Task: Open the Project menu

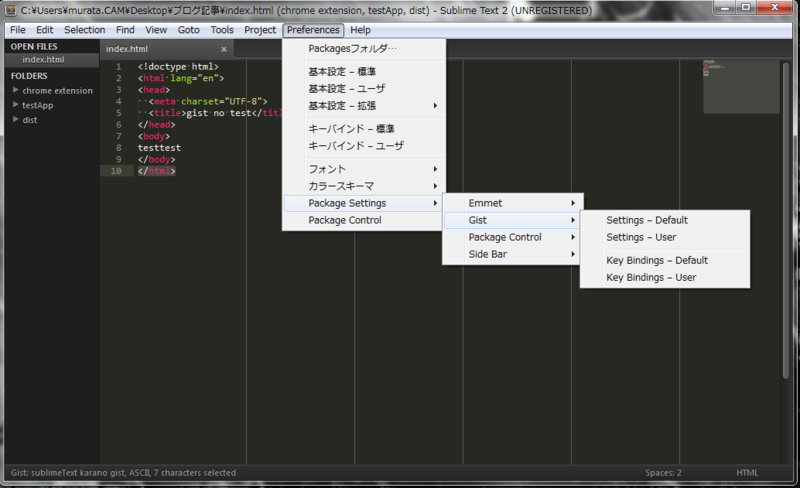Action: pyautogui.click(x=260, y=30)
